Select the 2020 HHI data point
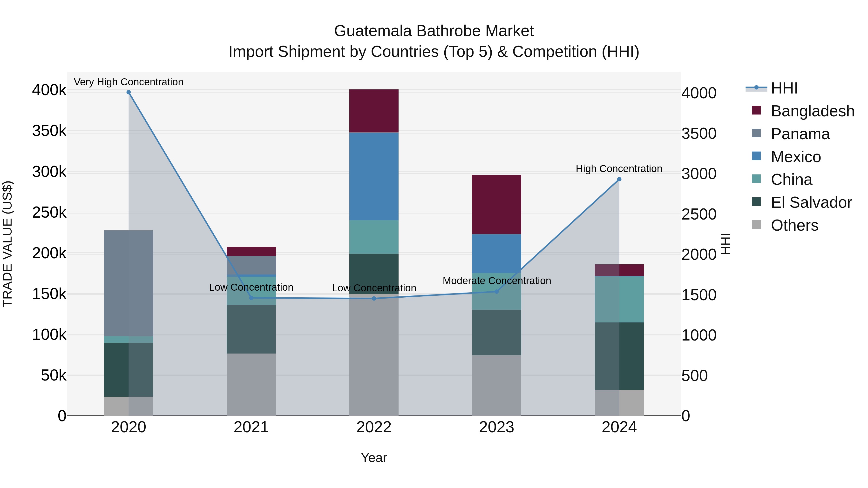 (x=128, y=92)
